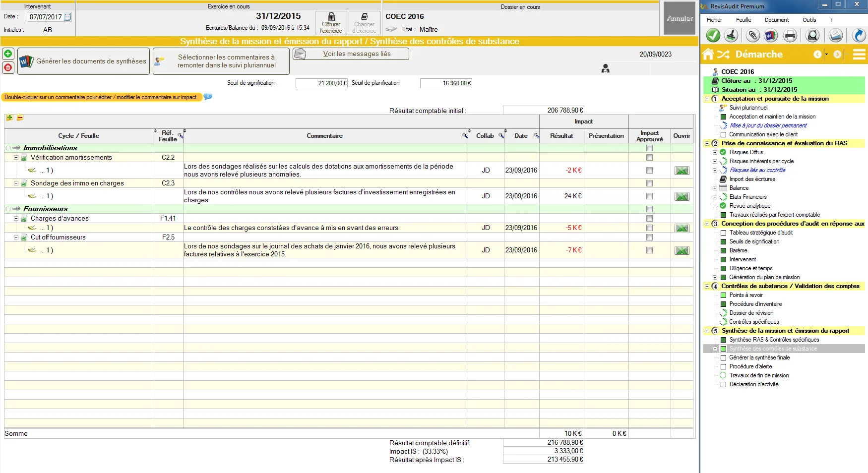Screen dimensions: 868x473
Task: Open Excel file for Charges d'avances comment
Action: [682, 228]
